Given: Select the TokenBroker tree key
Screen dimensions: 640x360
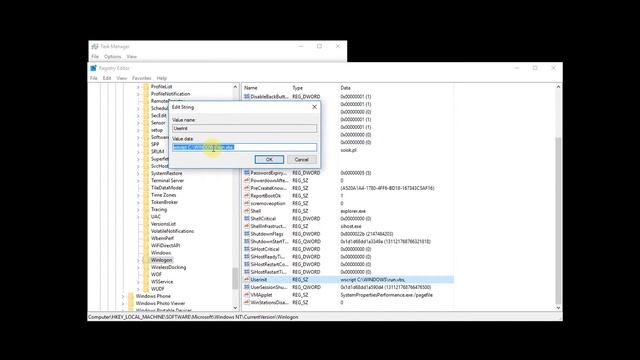Looking at the screenshot, I should pyautogui.click(x=164, y=202).
